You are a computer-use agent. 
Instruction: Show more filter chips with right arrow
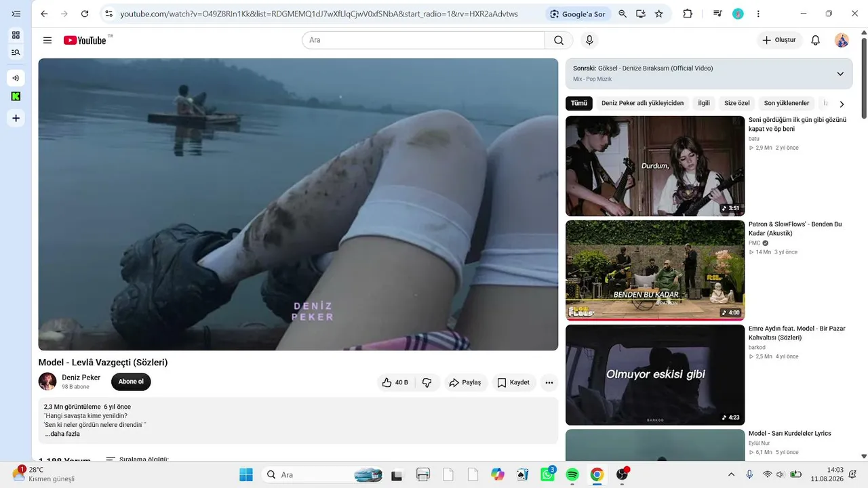pos(842,104)
